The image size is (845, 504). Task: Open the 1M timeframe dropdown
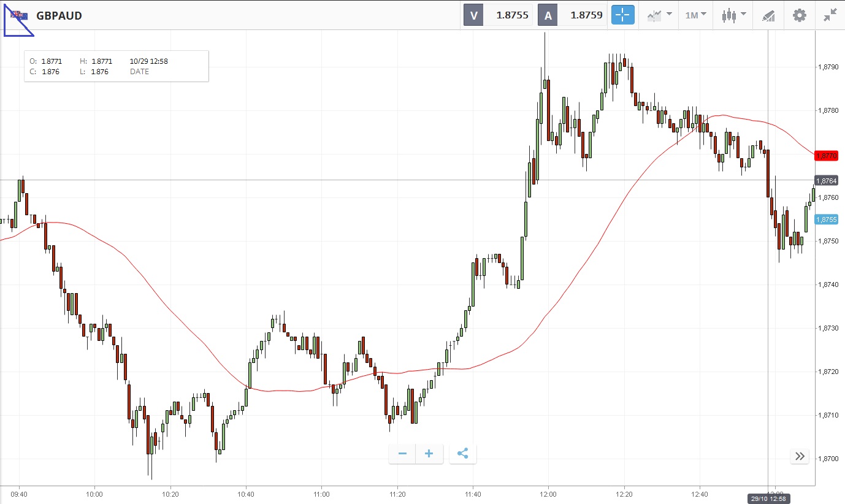tap(695, 15)
